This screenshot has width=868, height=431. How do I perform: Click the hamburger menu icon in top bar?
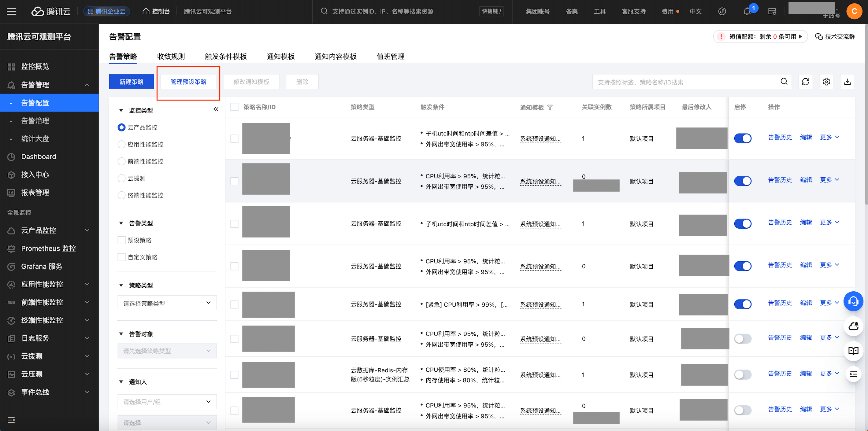(11, 11)
